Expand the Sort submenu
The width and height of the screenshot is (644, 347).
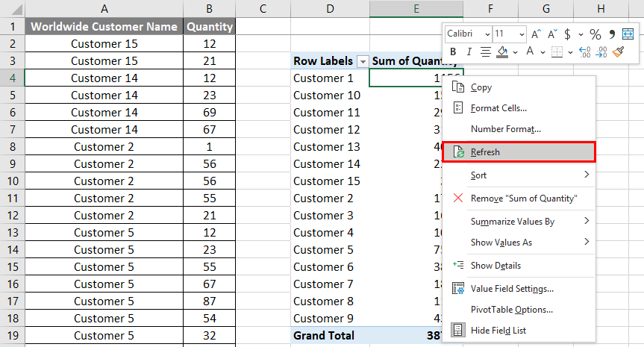(x=519, y=175)
